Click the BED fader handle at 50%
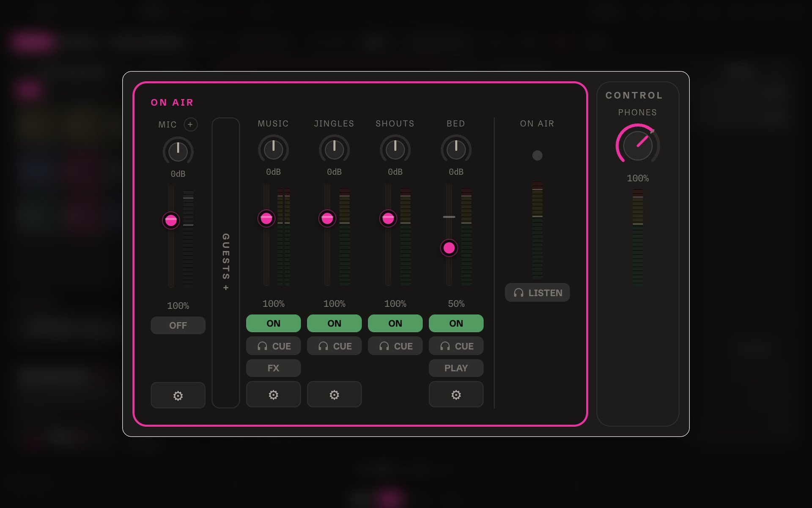Screen dimensions: 812x508 (449, 248)
